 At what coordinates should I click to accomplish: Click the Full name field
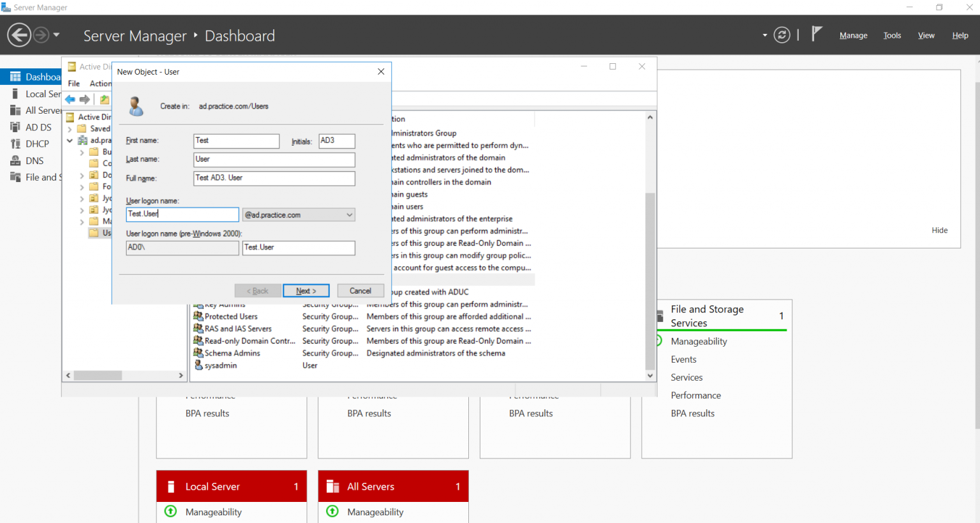pos(274,178)
